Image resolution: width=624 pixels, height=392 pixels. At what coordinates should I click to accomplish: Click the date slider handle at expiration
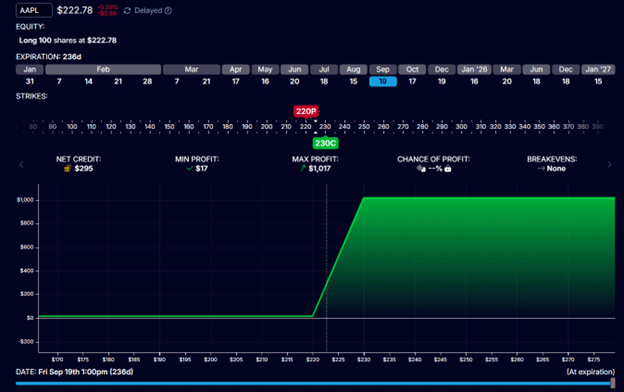(613, 383)
